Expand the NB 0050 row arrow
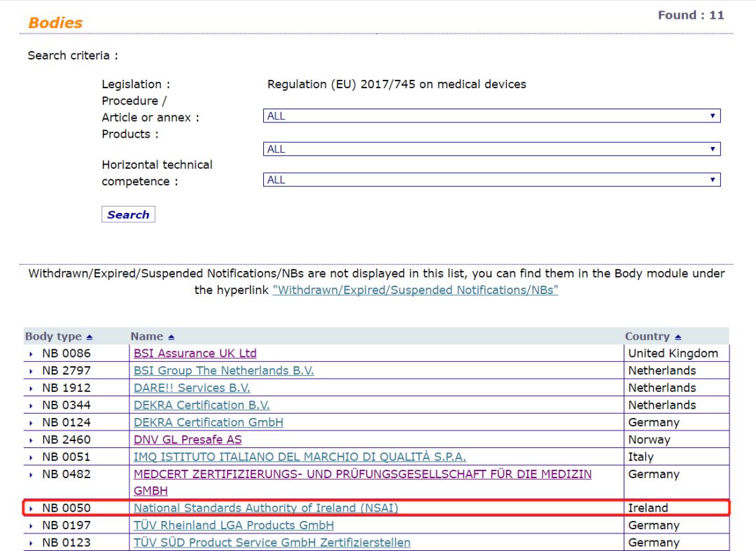The height and width of the screenshot is (551, 756). coord(31,509)
